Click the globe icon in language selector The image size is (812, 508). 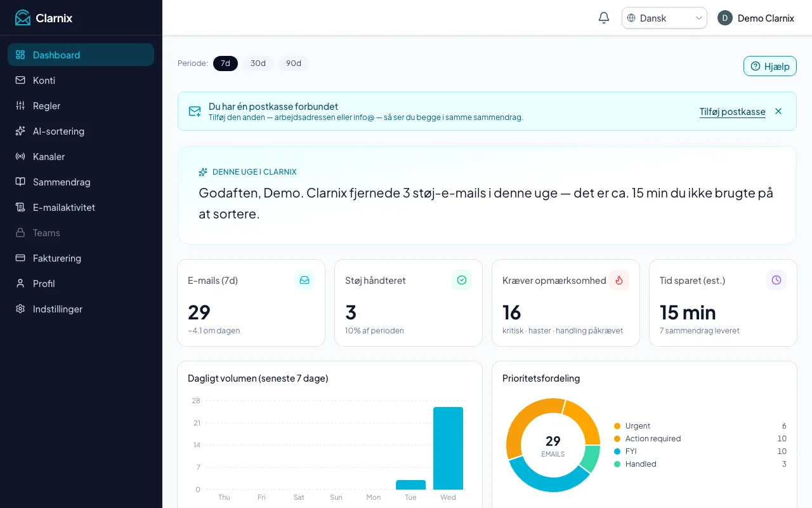(x=631, y=18)
